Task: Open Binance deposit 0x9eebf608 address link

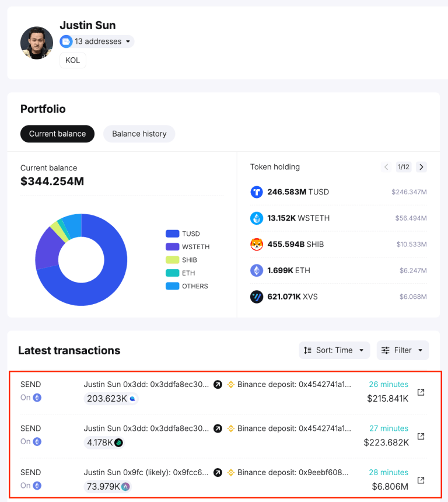Action: [x=292, y=472]
